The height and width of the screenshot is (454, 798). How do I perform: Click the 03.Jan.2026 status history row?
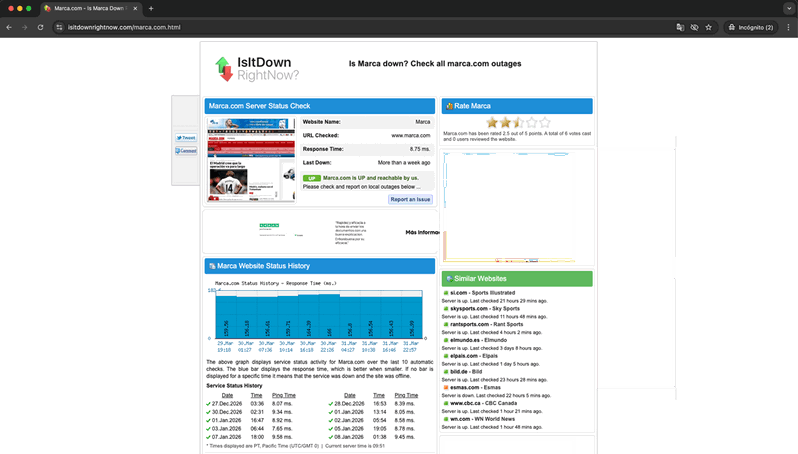[251, 429]
